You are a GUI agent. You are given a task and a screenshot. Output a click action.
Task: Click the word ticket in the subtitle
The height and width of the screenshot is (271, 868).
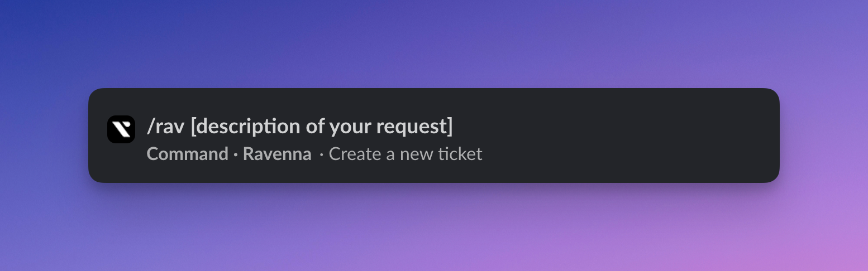(460, 154)
